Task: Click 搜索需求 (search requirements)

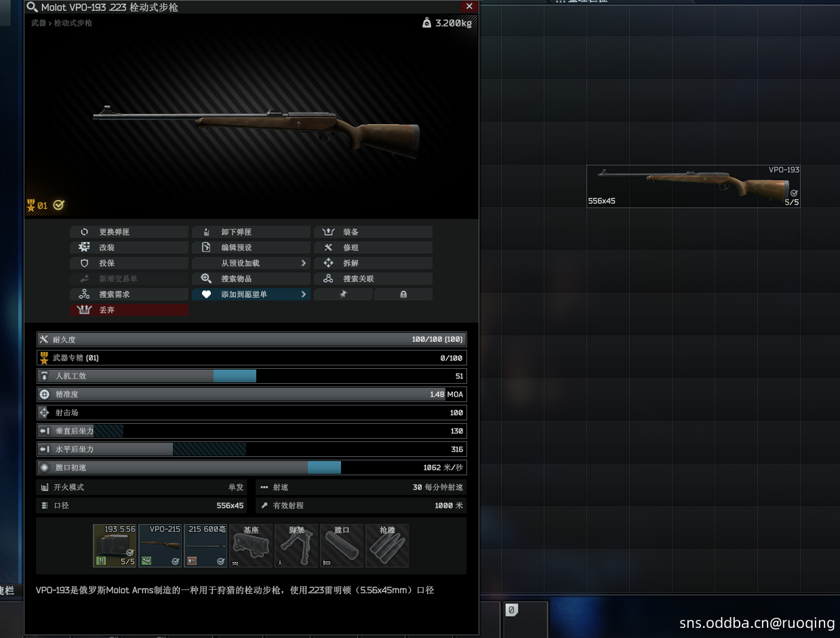Action: 129,294
